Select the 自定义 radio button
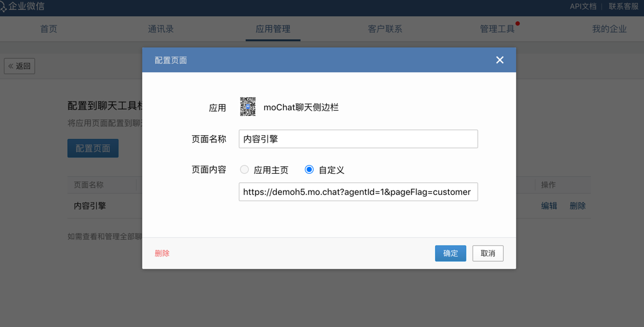Viewport: 644px width, 327px height. pos(309,169)
